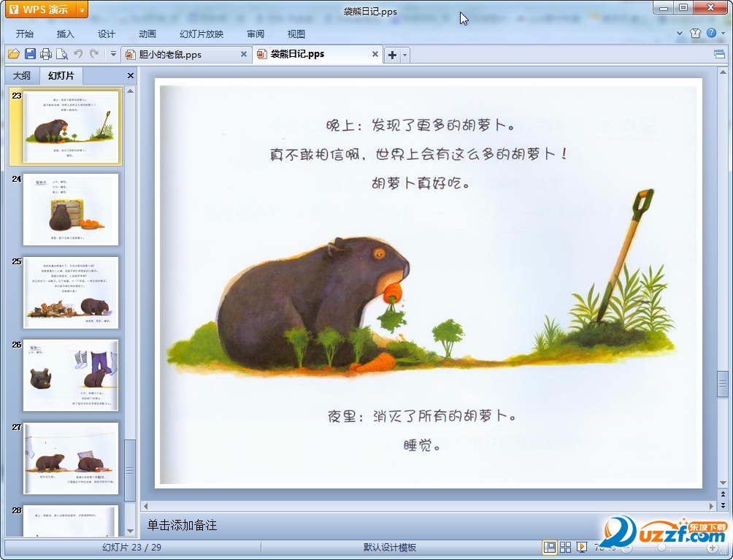Save the presentation with the floppy disk icon

tap(30, 54)
